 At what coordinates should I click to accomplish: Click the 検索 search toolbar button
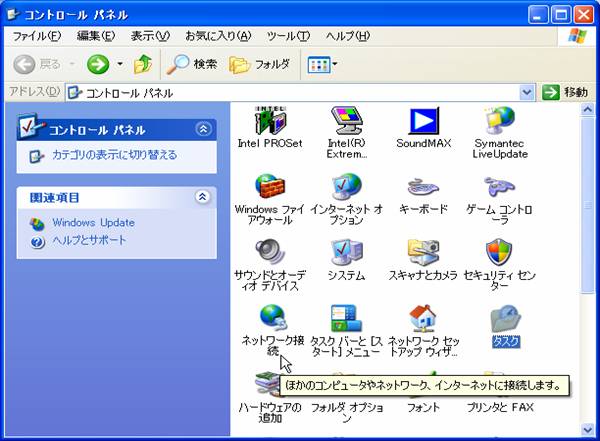pos(192,64)
